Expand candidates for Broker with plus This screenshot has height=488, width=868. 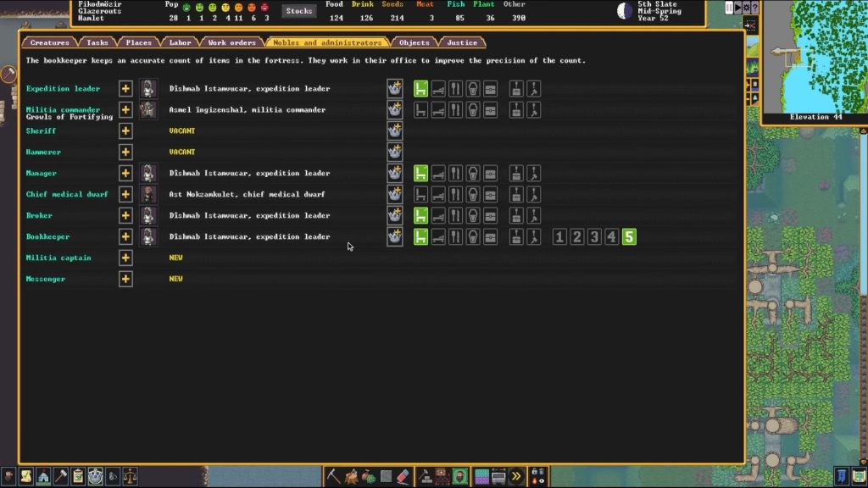coord(125,215)
